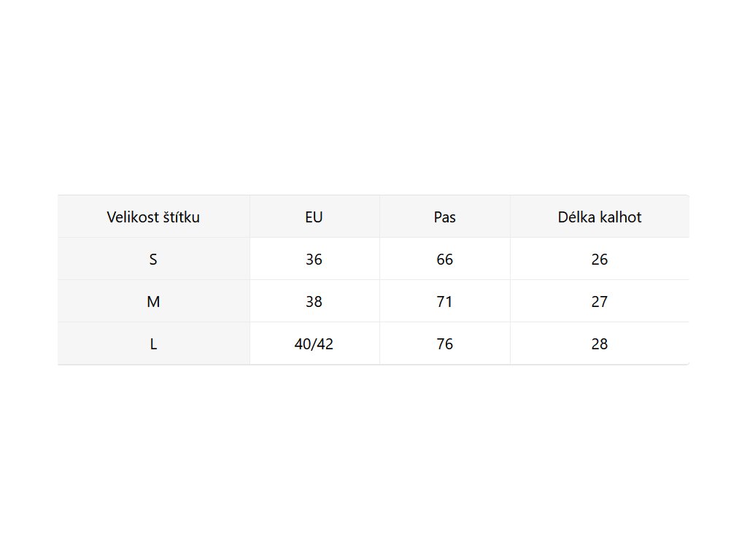The width and height of the screenshot is (747, 560).
Task: Select the EU cell in row L
Action: click(314, 343)
